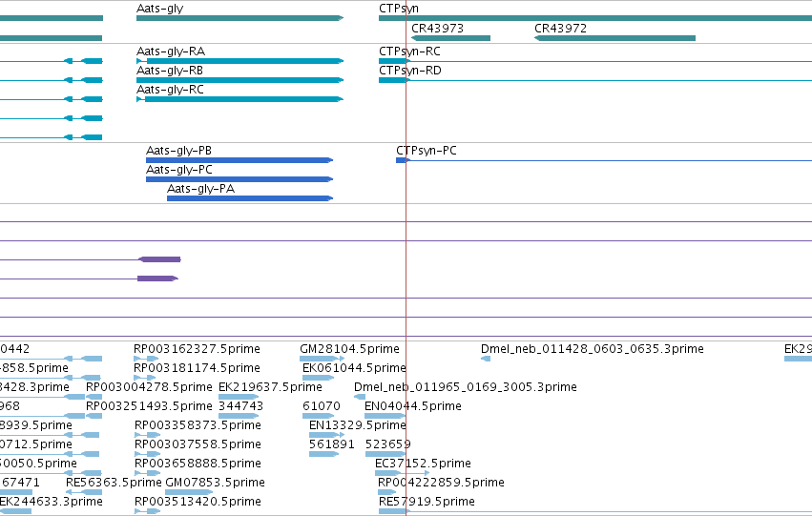Click the EN04044.5prime EST
This screenshot has height=516, width=812.
[385, 416]
